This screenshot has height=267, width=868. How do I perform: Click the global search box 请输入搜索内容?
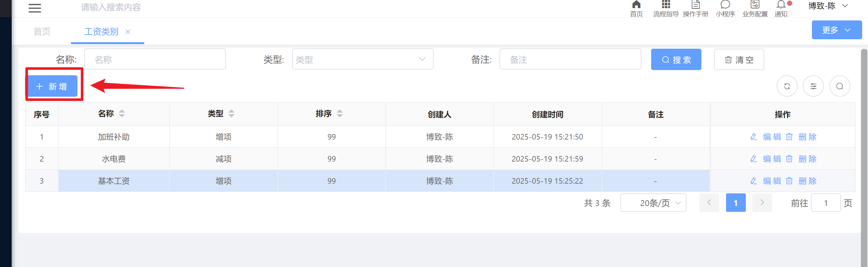(111, 7)
